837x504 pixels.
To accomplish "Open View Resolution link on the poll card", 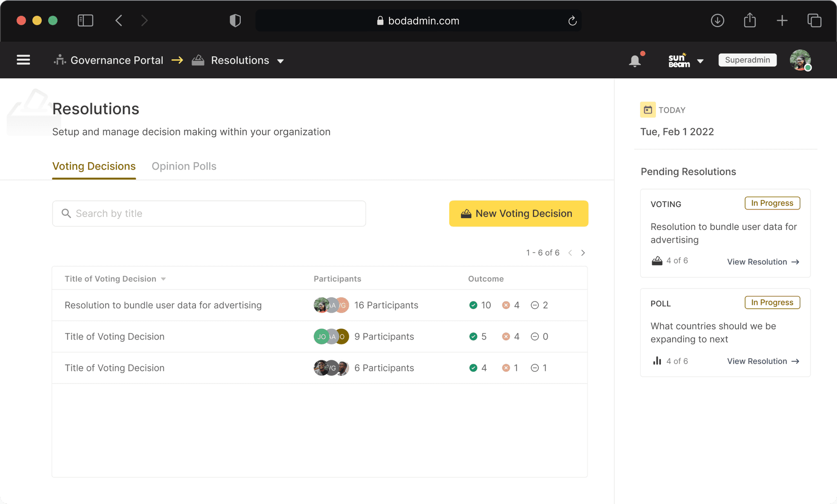I will 763,361.
